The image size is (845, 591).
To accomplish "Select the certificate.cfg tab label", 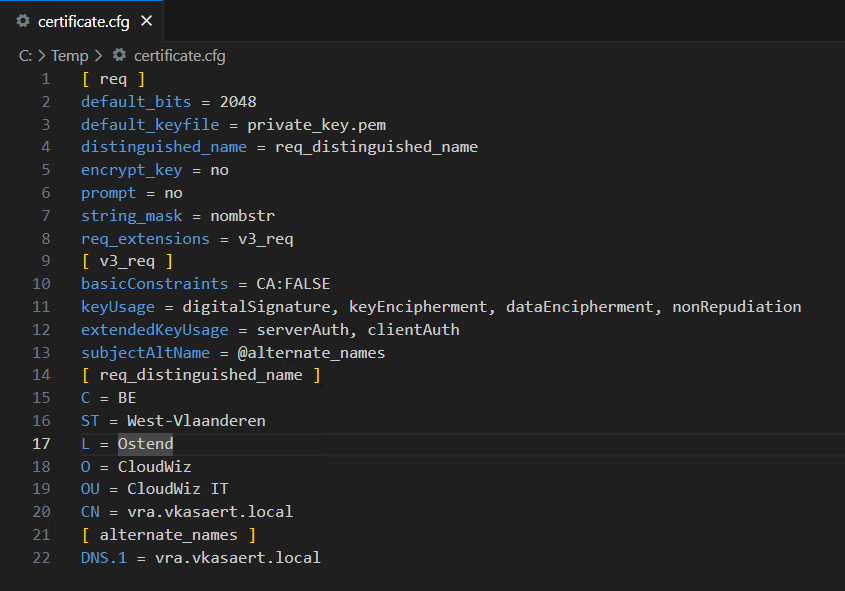I will click(83, 21).
